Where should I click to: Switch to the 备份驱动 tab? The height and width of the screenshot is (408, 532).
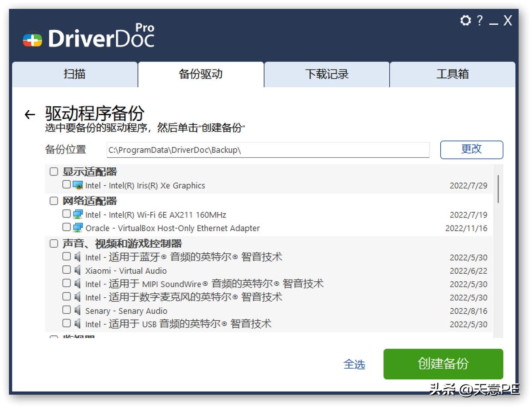click(201, 74)
